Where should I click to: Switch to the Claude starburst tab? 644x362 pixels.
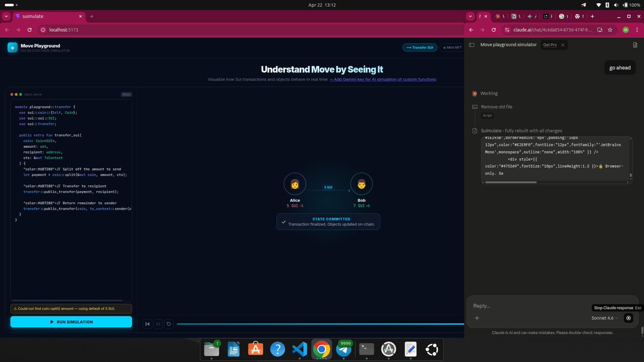click(497, 17)
